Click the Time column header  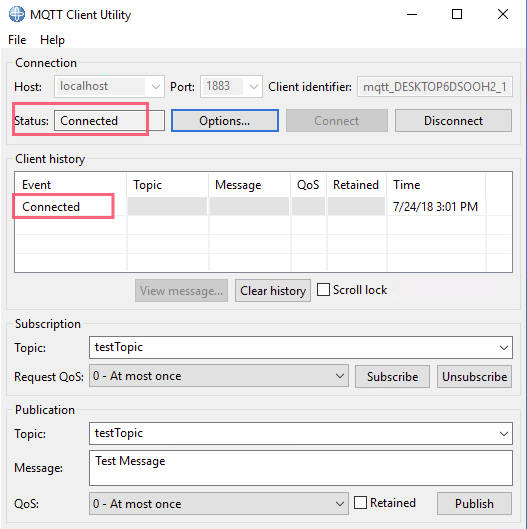coord(436,185)
